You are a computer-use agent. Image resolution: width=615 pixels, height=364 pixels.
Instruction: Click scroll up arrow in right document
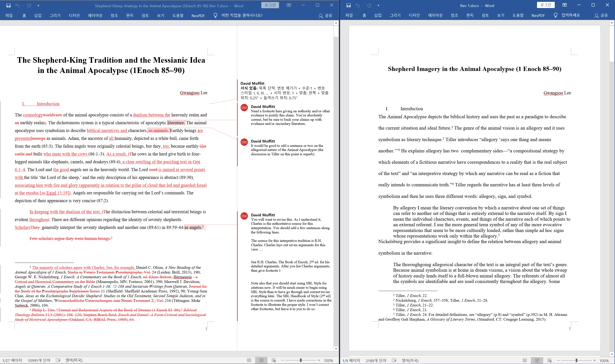(612, 23)
